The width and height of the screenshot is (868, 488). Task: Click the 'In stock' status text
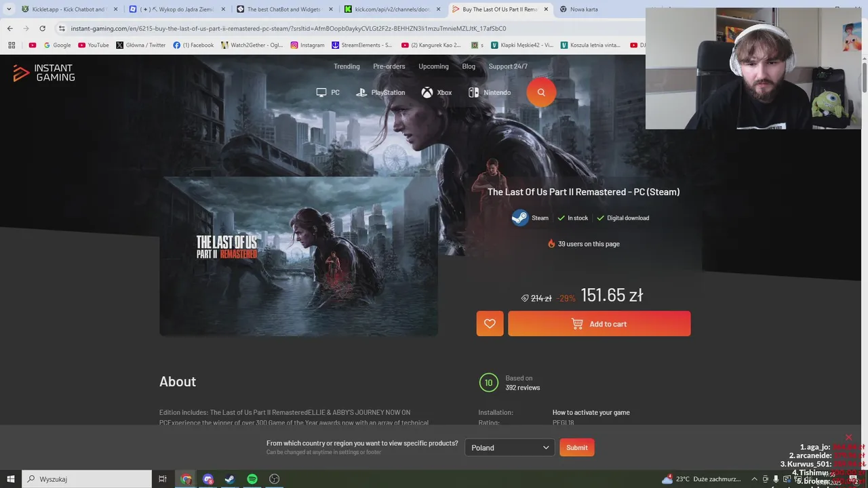578,218
